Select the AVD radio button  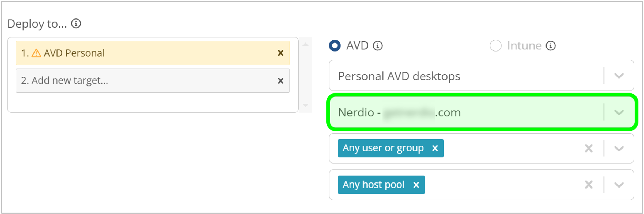pyautogui.click(x=335, y=46)
